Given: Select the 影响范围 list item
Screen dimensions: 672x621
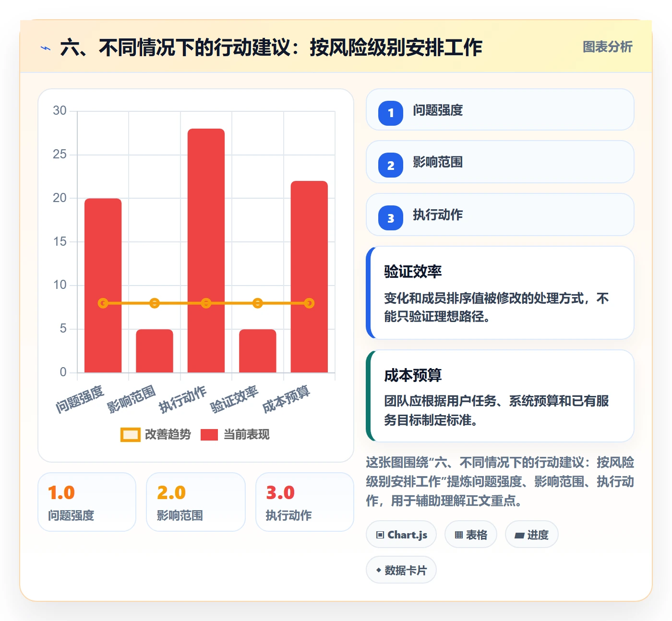Looking at the screenshot, I should coord(500,162).
